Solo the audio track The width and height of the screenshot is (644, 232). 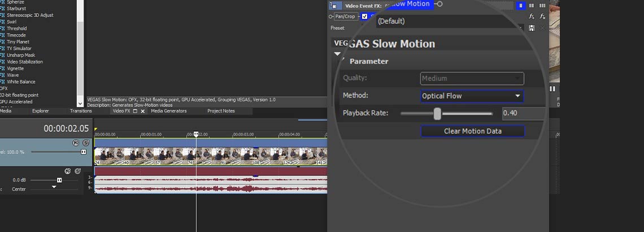77,171
